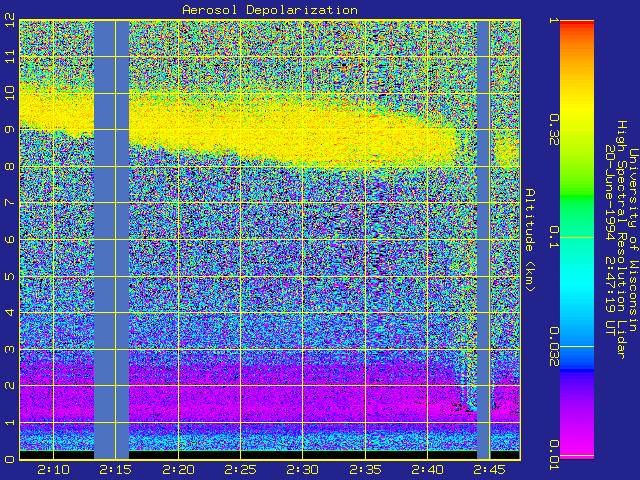Click 'University of Wisconsin' caption line
The image size is (640, 480).
point(633,240)
